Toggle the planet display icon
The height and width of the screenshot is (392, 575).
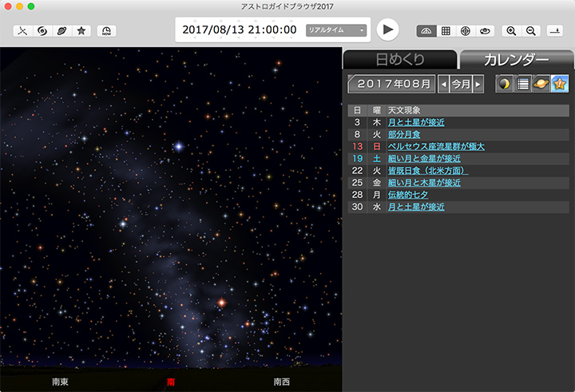tap(62, 31)
